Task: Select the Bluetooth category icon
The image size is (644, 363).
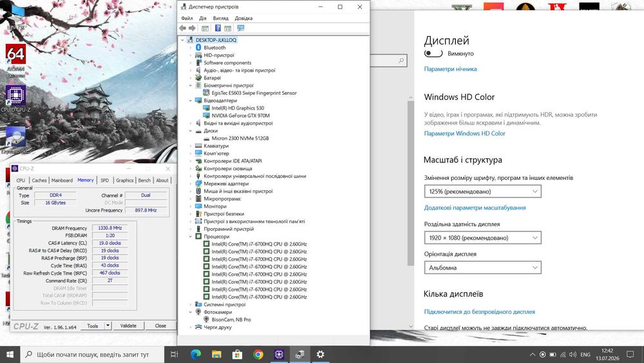Action: click(x=198, y=48)
